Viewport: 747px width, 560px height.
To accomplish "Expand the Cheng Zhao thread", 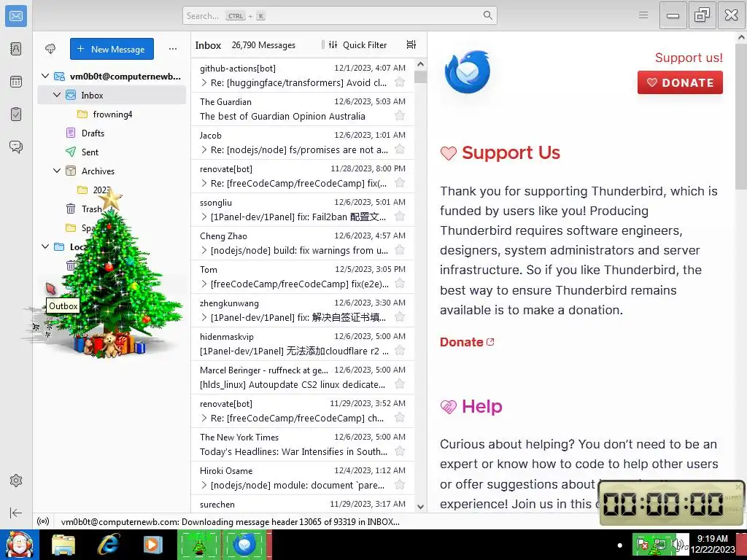I will tap(204, 250).
